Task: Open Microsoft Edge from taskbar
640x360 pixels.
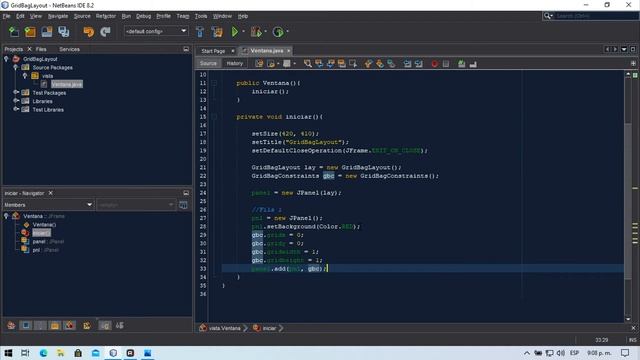Action: tap(43, 353)
